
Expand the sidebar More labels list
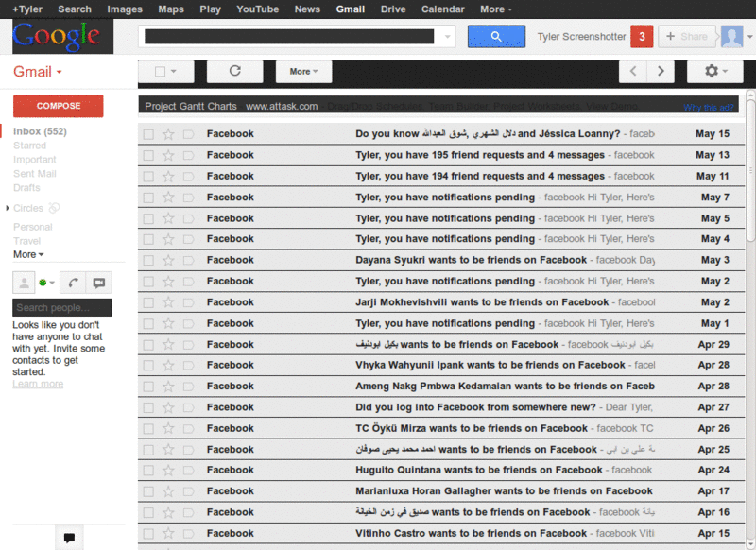pyautogui.click(x=28, y=254)
